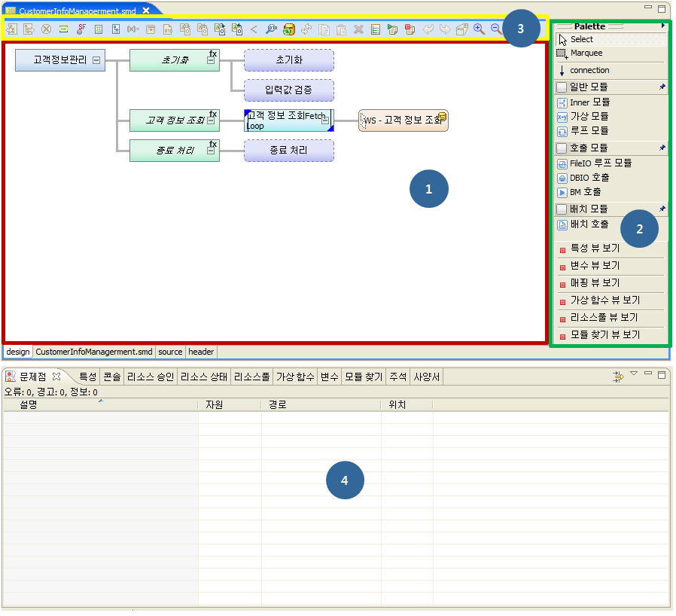
Task: Open the 콘솔 tab in the bottom panel
Action: click(x=111, y=377)
